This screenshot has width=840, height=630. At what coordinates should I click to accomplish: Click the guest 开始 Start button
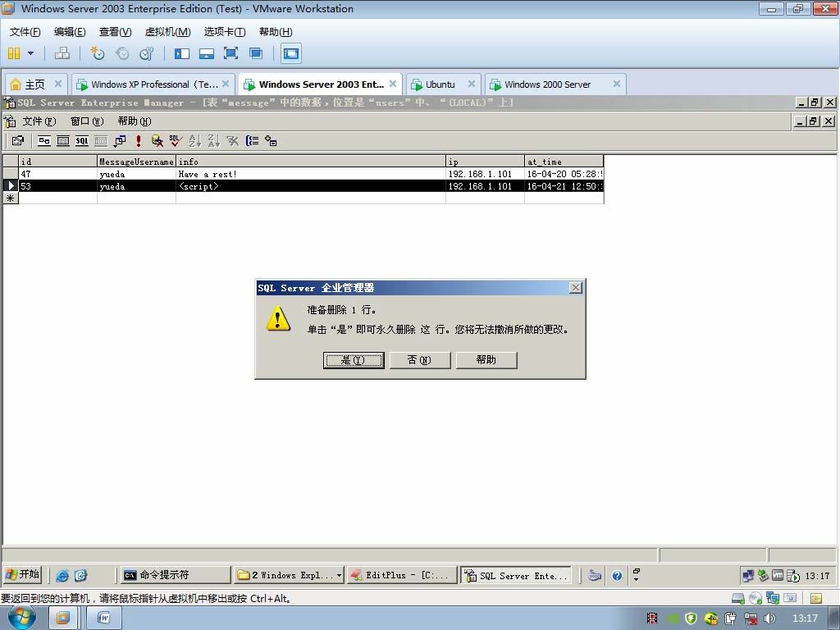click(22, 574)
